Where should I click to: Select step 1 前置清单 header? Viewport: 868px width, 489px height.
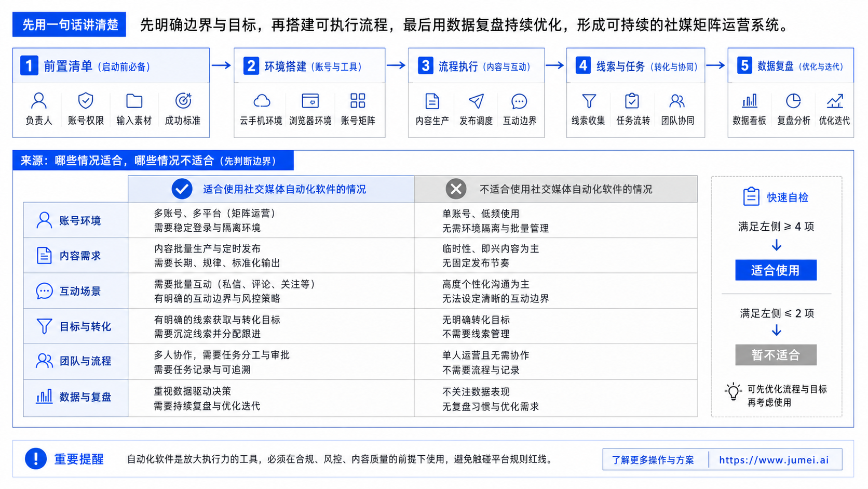[x=111, y=65]
